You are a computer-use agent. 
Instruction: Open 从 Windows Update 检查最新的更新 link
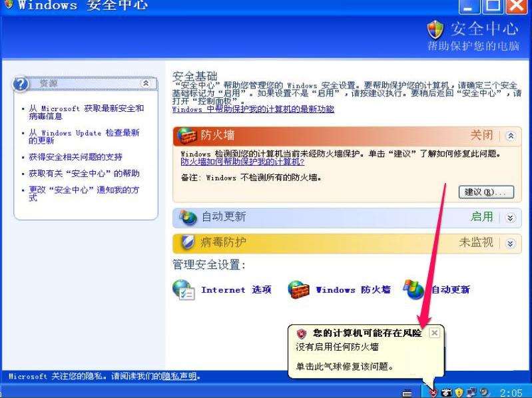click(84, 136)
